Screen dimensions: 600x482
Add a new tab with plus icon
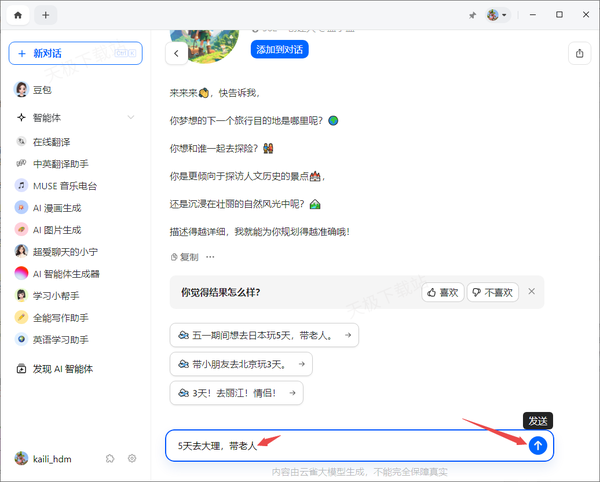[46, 15]
